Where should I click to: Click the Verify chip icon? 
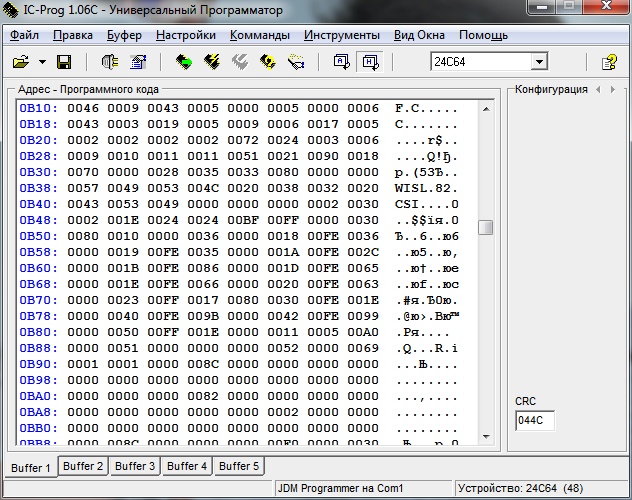[x=268, y=62]
